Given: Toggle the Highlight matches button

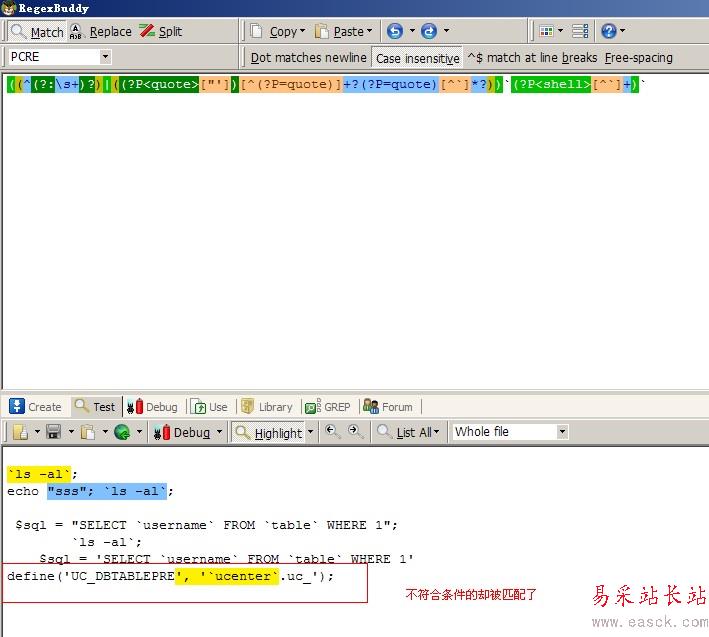Looking at the screenshot, I should tap(269, 432).
